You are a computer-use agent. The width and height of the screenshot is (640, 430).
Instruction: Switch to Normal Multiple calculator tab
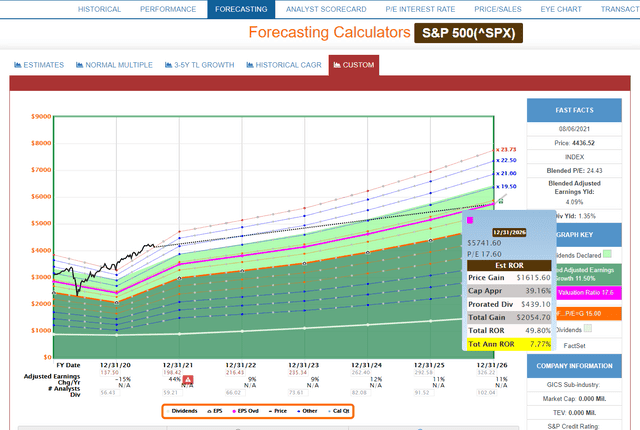click(114, 65)
